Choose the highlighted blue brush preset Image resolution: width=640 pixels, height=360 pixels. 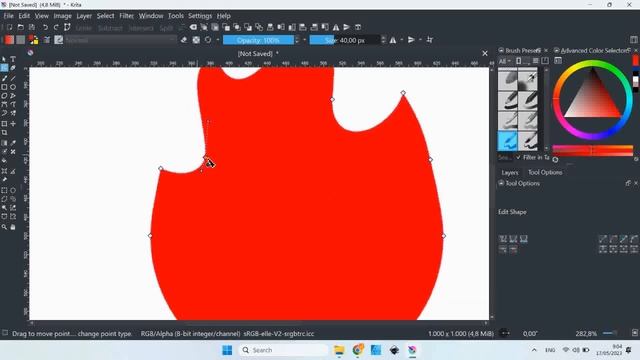click(507, 141)
